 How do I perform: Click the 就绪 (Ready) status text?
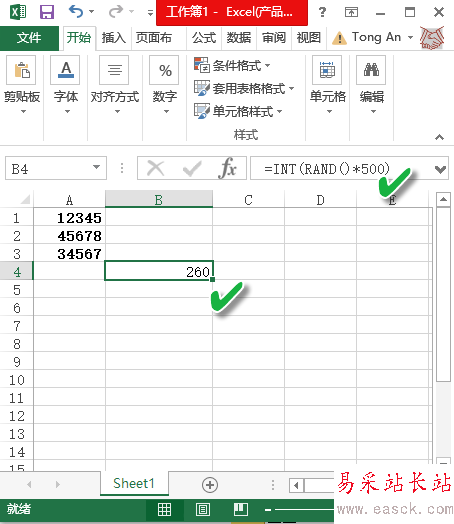click(x=19, y=509)
